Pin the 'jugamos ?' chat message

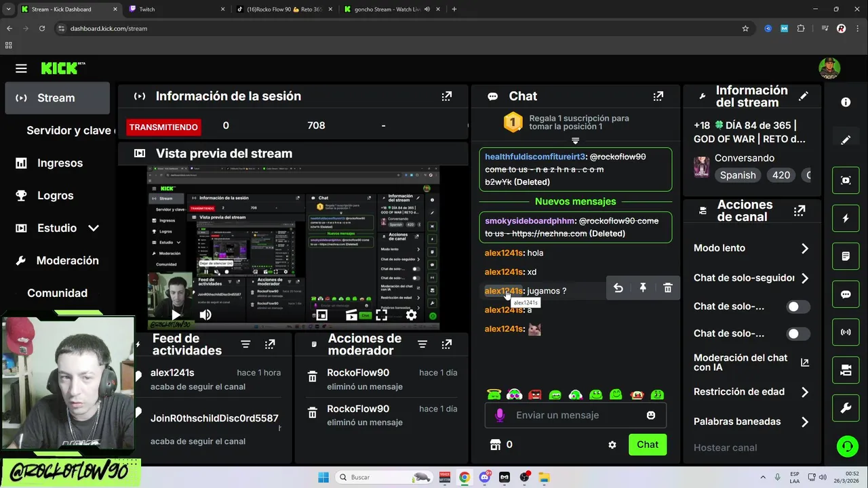pos(643,288)
